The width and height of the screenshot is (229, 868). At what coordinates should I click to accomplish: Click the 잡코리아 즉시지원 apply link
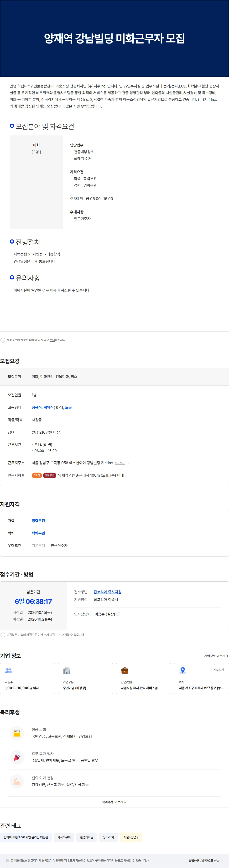pos(107,592)
